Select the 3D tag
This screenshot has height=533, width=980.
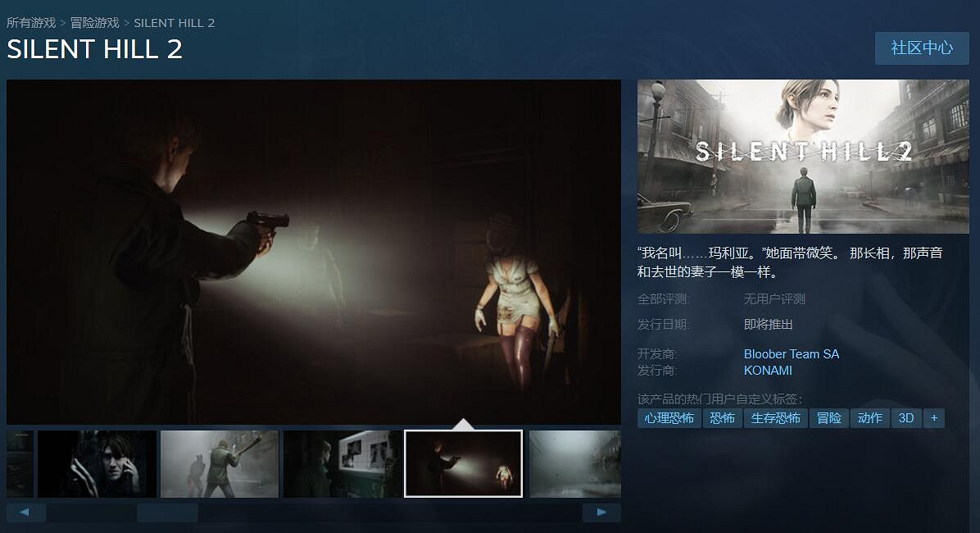[905, 418]
